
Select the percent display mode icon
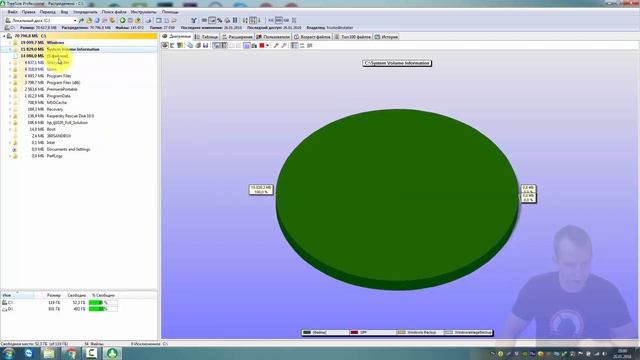pos(220,20)
